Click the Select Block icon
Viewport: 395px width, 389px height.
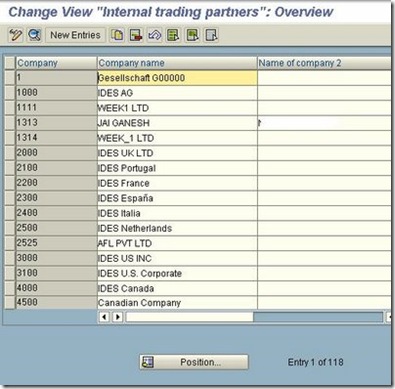[x=192, y=35]
